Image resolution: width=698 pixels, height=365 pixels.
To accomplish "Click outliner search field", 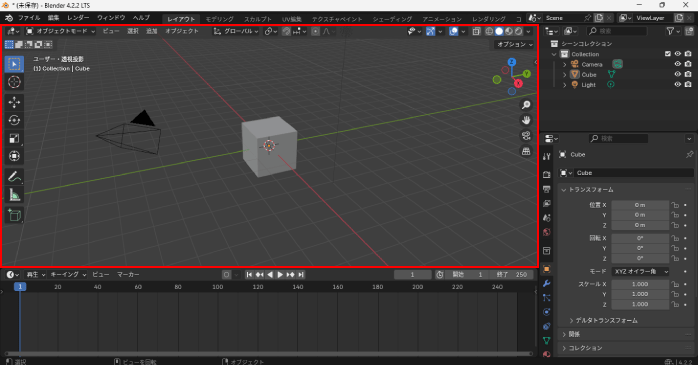I will point(617,31).
